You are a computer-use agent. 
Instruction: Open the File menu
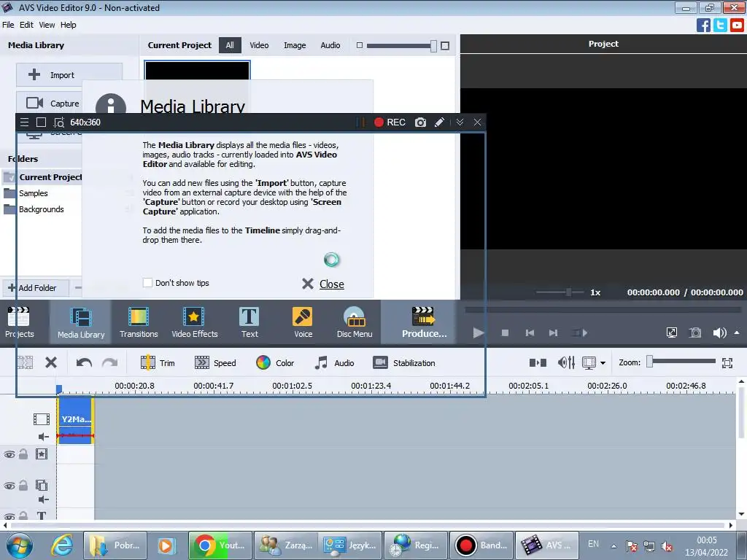click(8, 25)
